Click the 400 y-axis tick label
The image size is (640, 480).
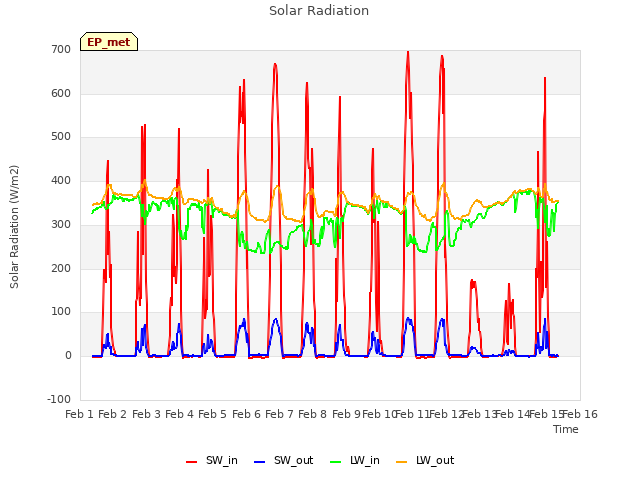(x=61, y=180)
